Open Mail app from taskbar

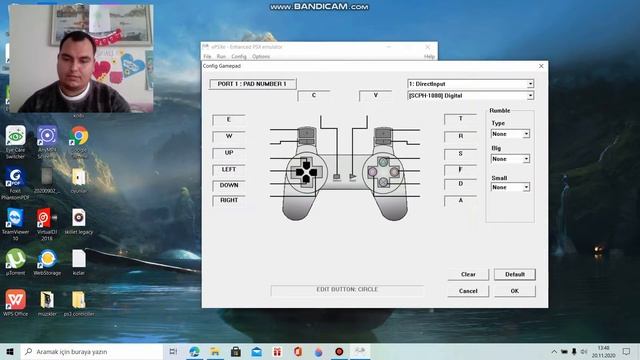tap(256, 351)
